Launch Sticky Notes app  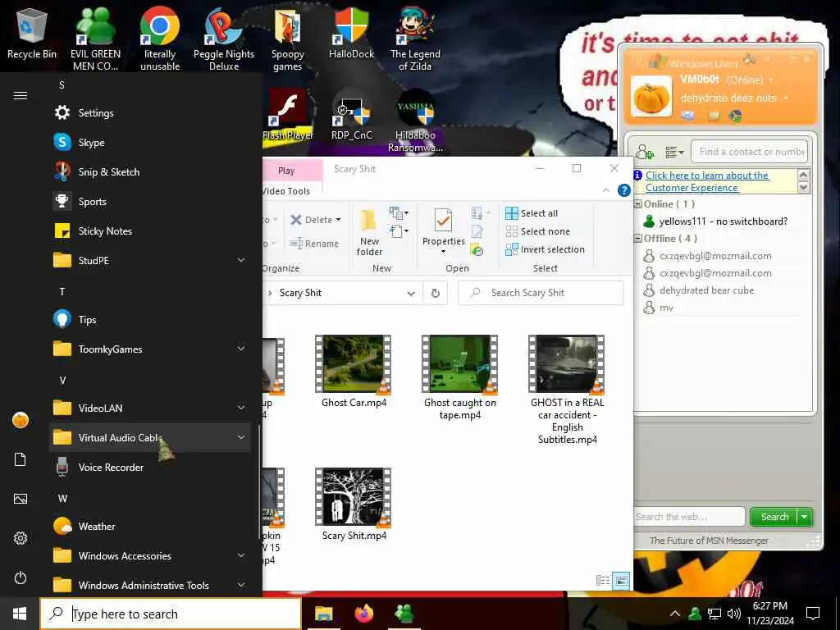click(x=150, y=231)
